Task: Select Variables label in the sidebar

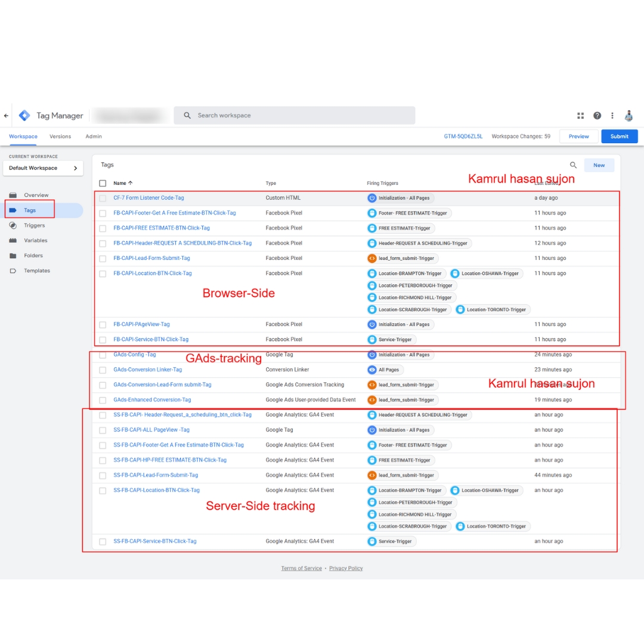Action: coord(36,240)
